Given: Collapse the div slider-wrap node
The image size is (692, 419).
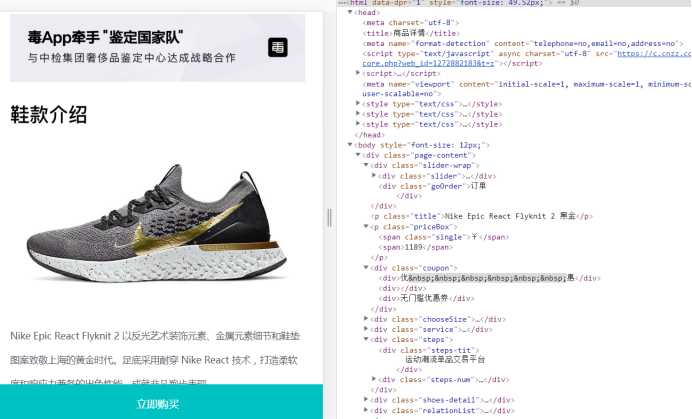Looking at the screenshot, I should [366, 165].
